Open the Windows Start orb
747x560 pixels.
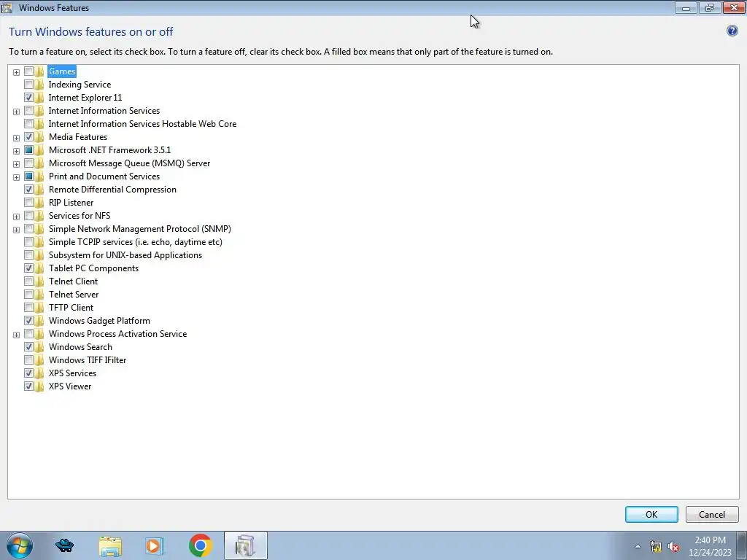point(20,545)
